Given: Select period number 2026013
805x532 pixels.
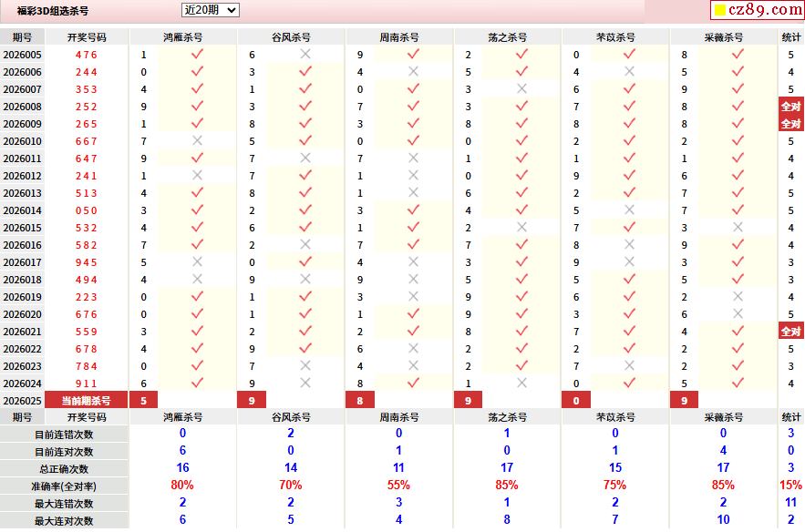Looking at the screenshot, I should [x=22, y=193].
